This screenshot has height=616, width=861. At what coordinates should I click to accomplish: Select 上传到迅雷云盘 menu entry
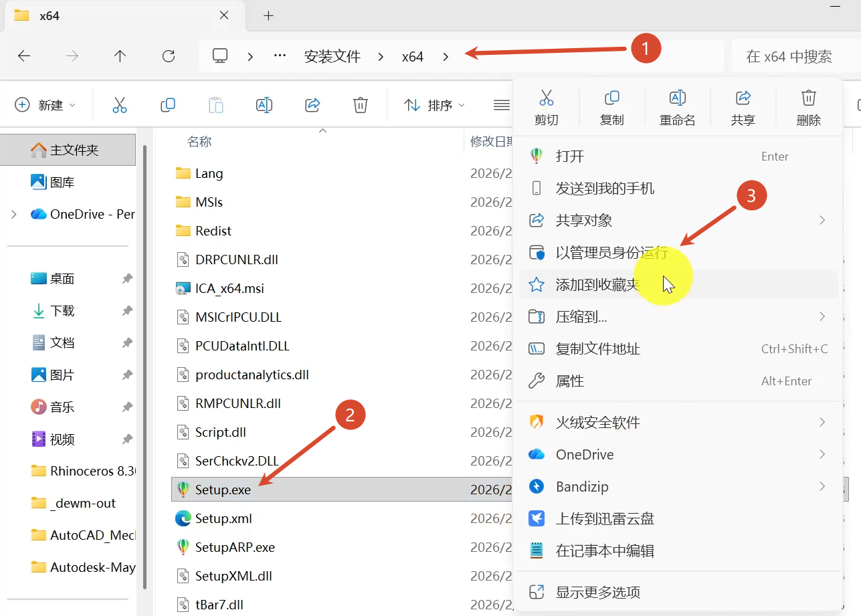pyautogui.click(x=677, y=519)
